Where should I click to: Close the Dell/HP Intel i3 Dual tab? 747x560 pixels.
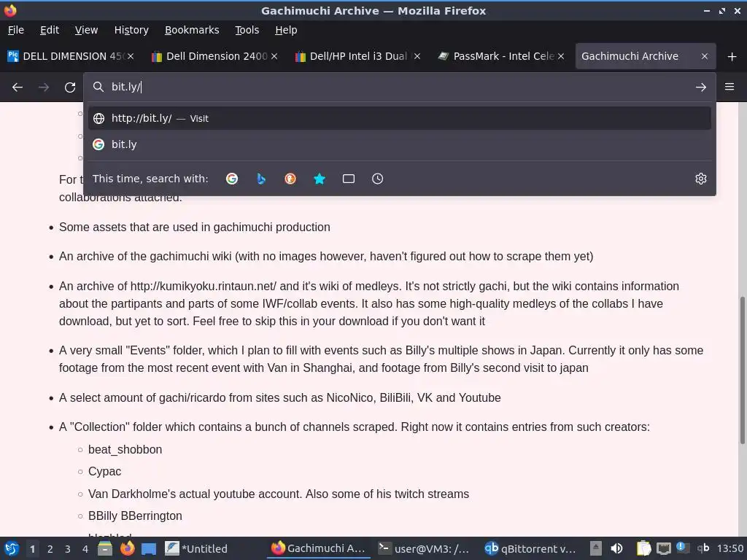tap(417, 56)
